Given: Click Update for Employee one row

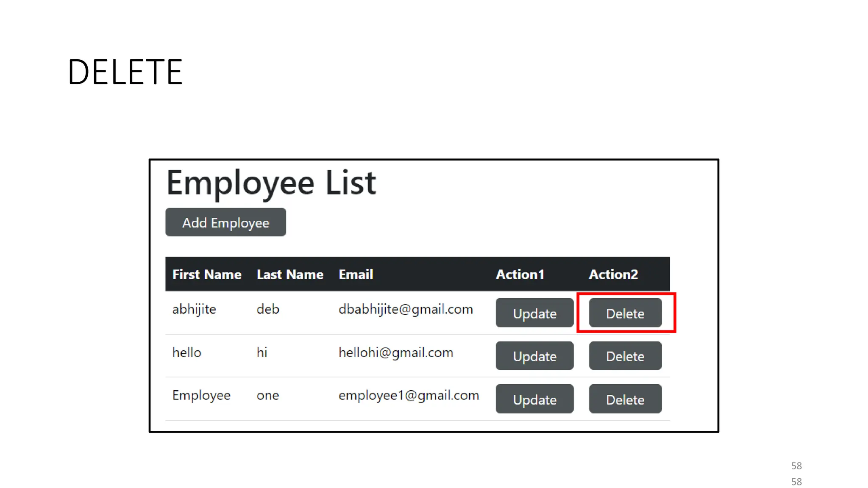Looking at the screenshot, I should point(534,399).
